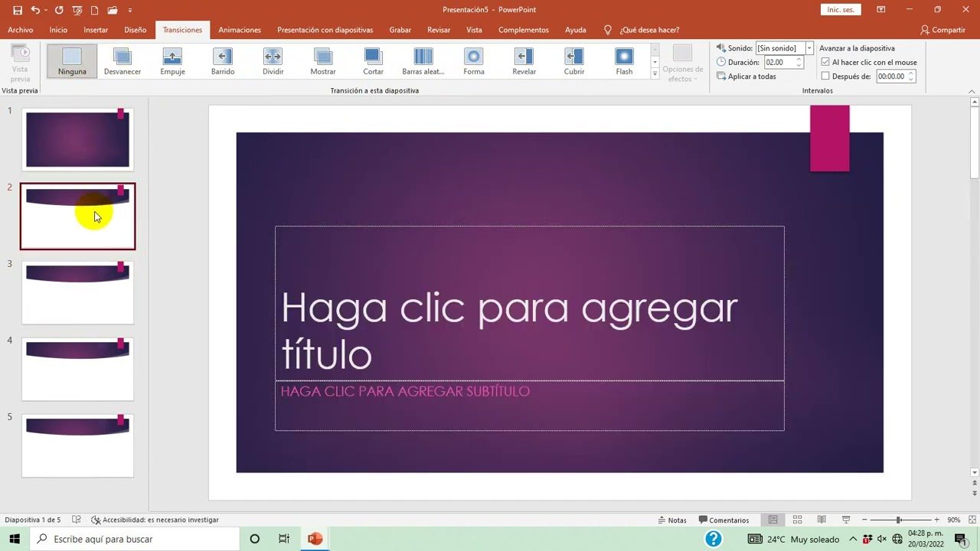Save the presentation with the floppy disk icon
Image resolution: width=980 pixels, height=551 pixels.
(x=18, y=10)
